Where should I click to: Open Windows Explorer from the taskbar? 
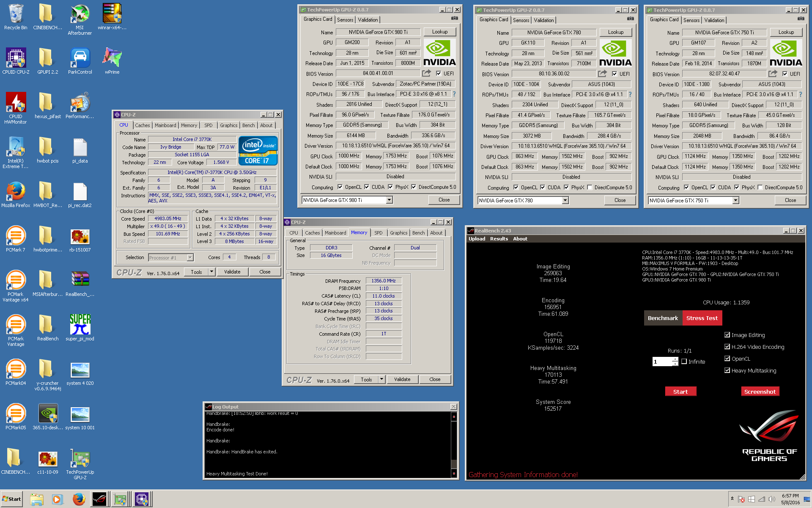click(37, 500)
